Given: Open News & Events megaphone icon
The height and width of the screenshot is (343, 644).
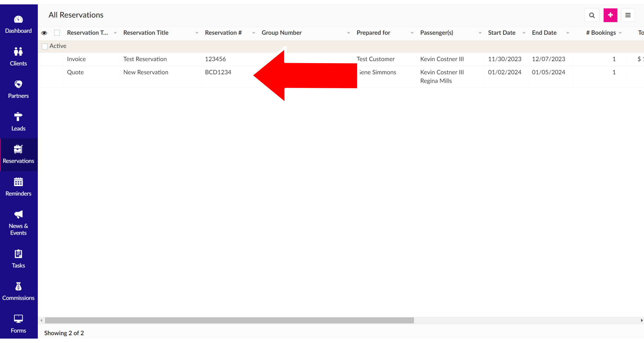Looking at the screenshot, I should click(x=18, y=214).
